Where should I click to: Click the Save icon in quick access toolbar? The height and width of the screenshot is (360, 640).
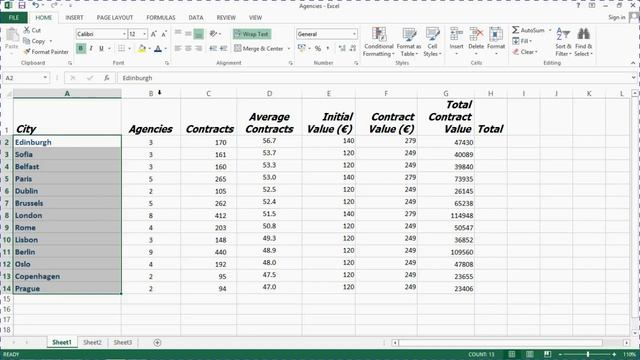point(22,5)
